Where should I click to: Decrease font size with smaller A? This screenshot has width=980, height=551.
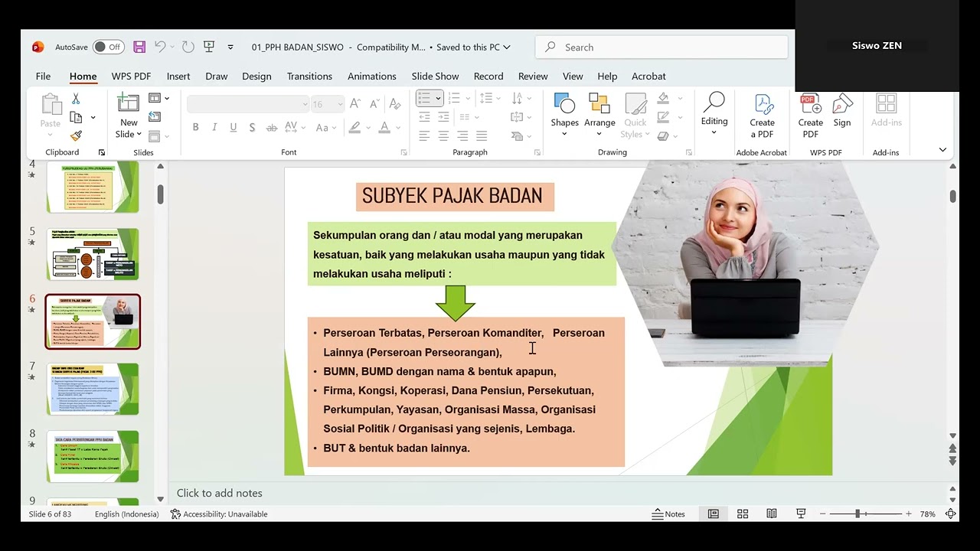(374, 104)
